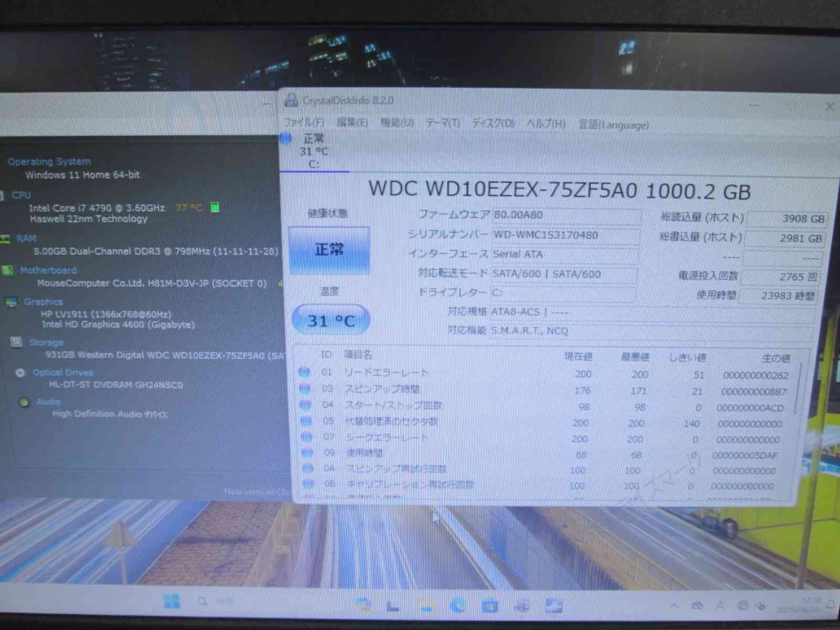The height and width of the screenshot is (630, 840).
Task: Click the CrystalDiskInfo title bar app icon
Action: [291, 100]
